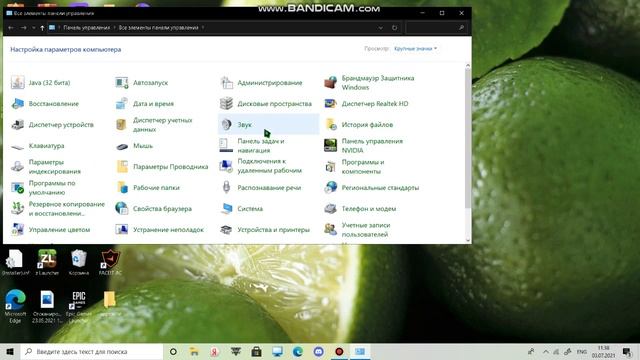Click the Control Panel search field
640x360 pixels.
point(436,28)
